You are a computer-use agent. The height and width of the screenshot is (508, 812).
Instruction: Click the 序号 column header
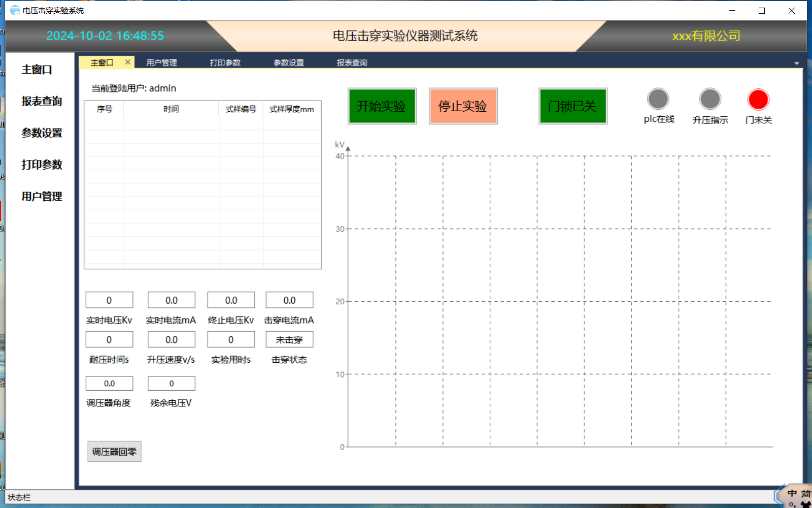click(105, 109)
